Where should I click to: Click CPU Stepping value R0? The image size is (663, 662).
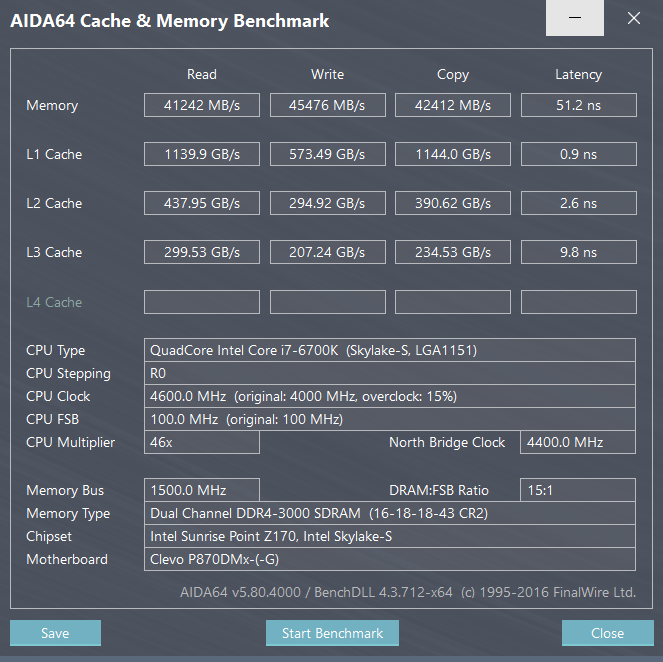(x=390, y=373)
